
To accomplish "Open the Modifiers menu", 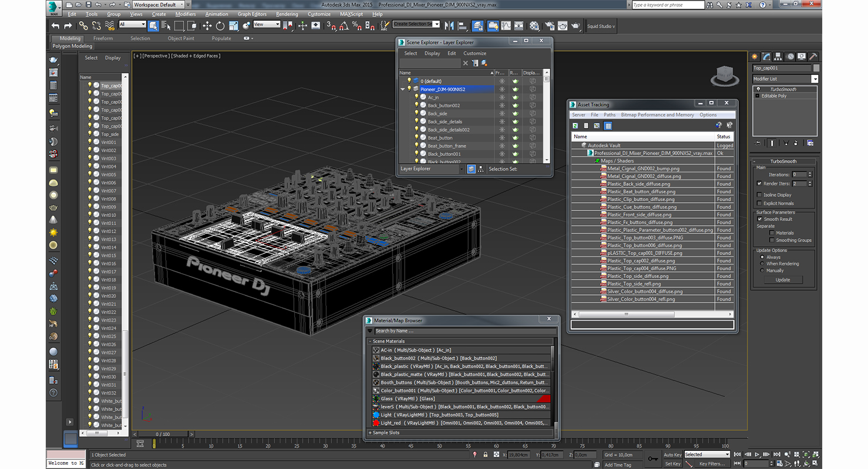I will [185, 14].
